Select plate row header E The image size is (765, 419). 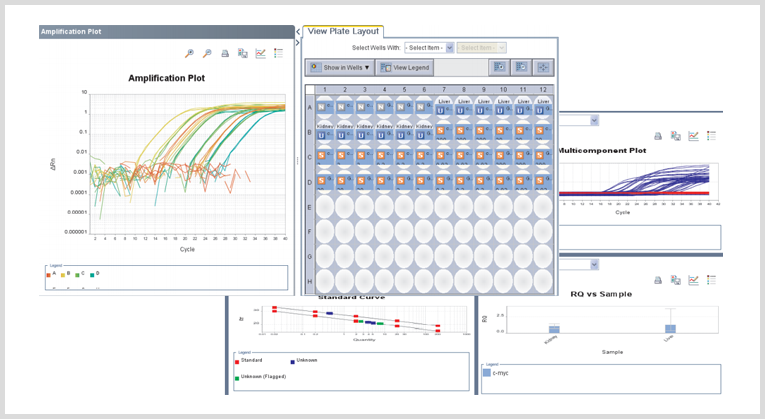tap(309, 207)
